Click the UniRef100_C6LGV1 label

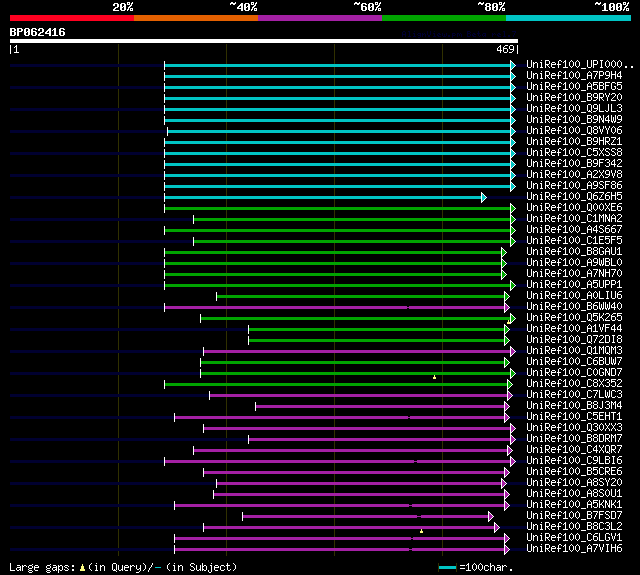pyautogui.click(x=574, y=538)
